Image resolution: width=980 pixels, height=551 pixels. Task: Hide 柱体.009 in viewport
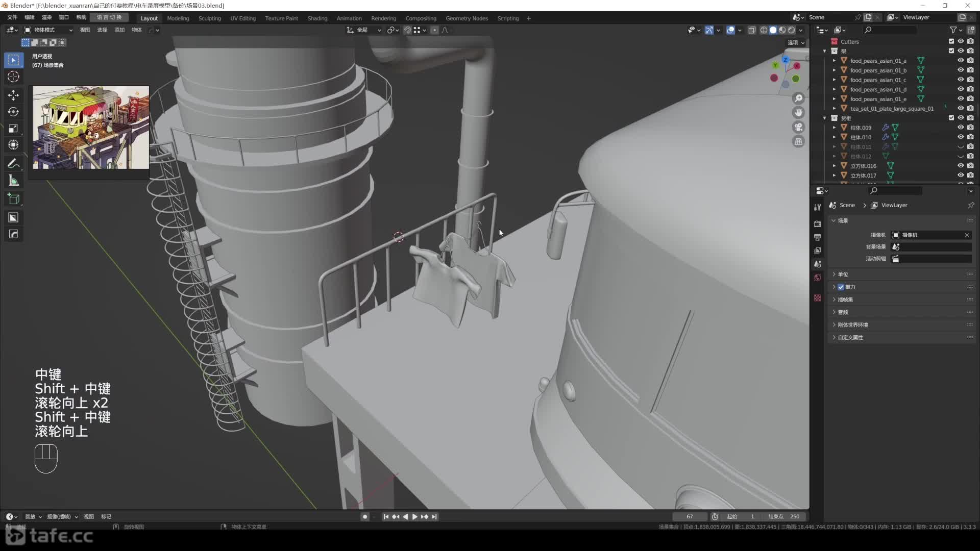tap(961, 128)
